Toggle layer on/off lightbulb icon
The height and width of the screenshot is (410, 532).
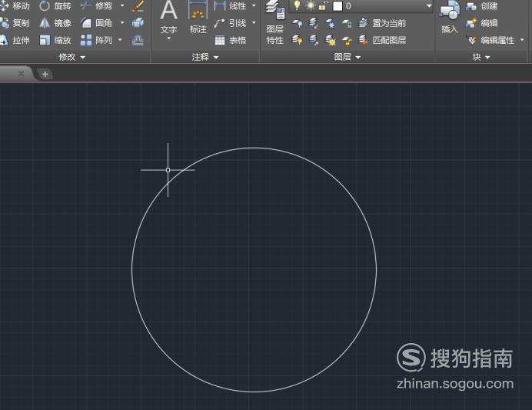[297, 5]
